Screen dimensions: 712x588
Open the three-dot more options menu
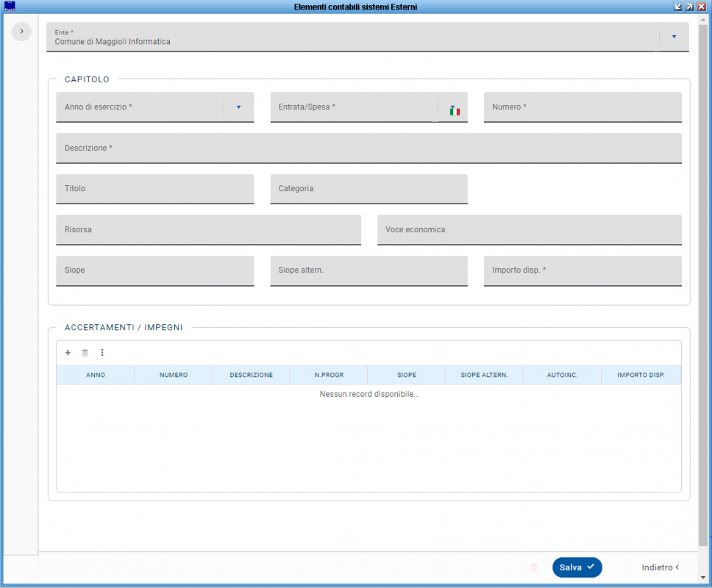pyautogui.click(x=102, y=353)
